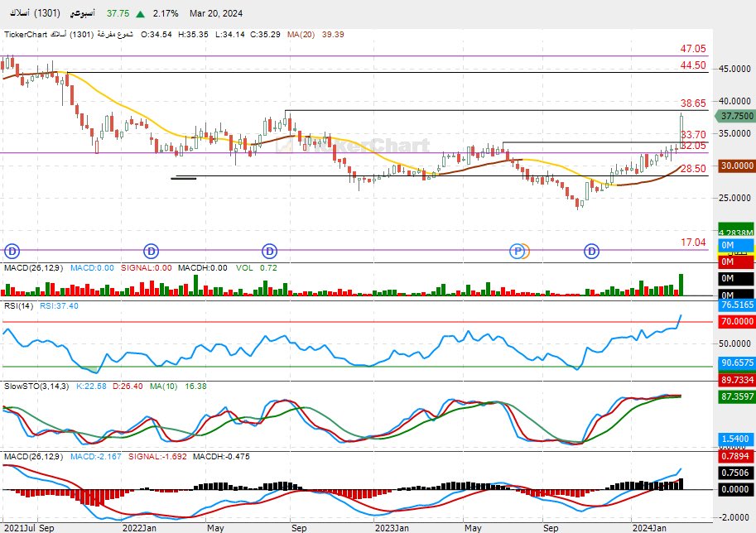Click the MACDH:0.00 reading
756x533 pixels.
203,268
